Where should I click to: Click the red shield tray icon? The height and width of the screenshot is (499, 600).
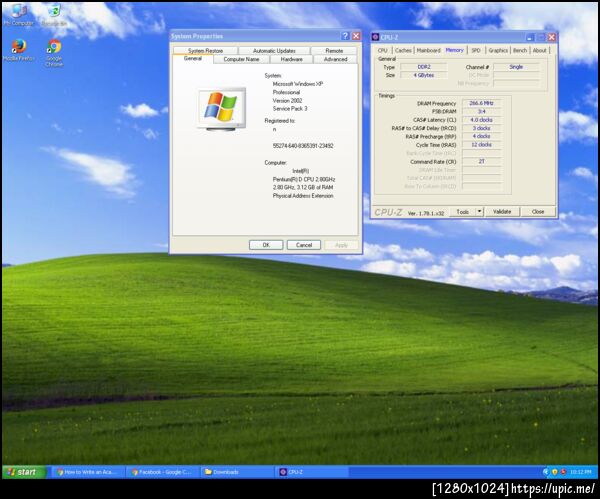pos(563,472)
